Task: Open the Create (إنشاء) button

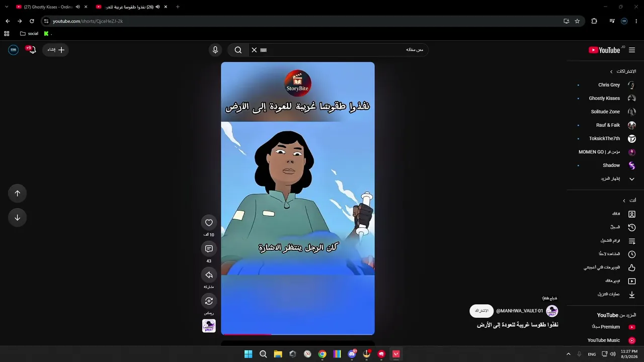Action: pos(55,50)
